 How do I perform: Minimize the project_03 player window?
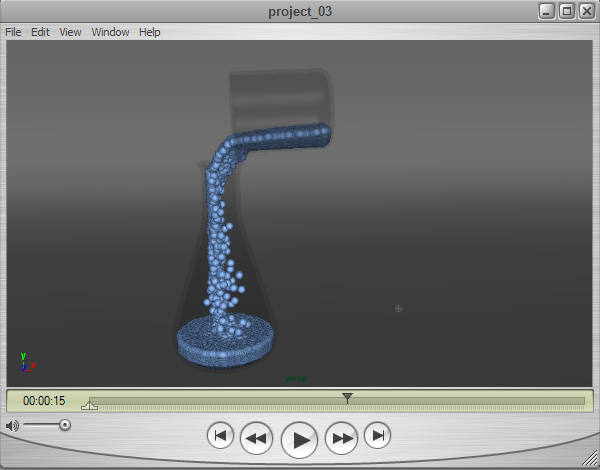[548, 11]
